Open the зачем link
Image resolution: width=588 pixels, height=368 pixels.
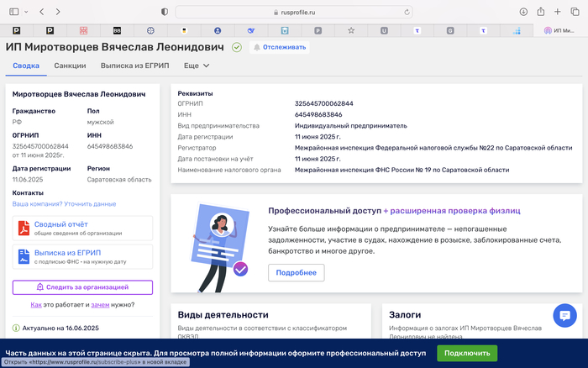pyautogui.click(x=100, y=305)
